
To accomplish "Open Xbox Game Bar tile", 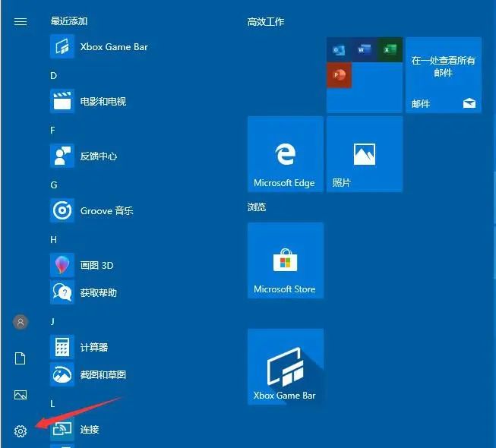I will [286, 367].
